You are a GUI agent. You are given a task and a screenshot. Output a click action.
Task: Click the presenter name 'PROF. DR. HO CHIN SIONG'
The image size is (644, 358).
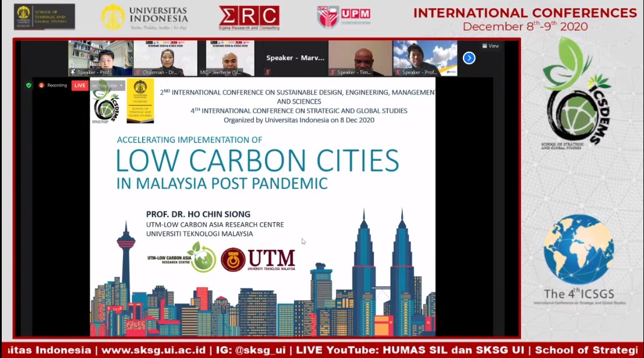pos(198,214)
